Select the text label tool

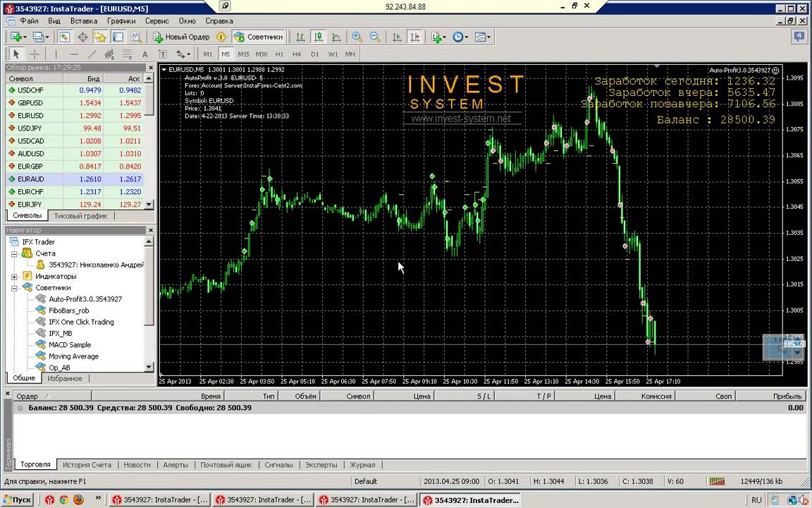pos(163,54)
